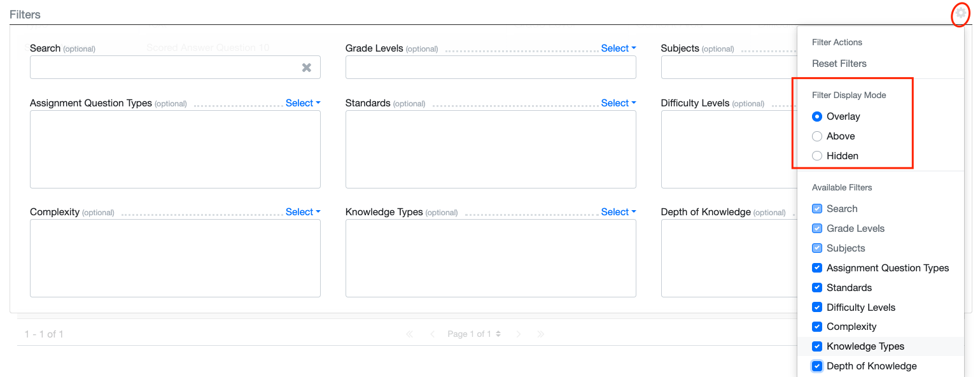Choose the Overlay display mode radio button
Screen dimensions: 980x377
[817, 117]
